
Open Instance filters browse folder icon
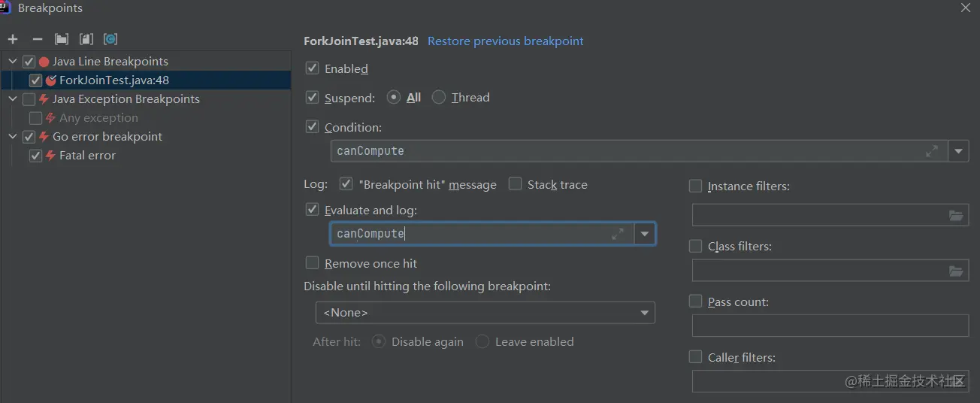[x=956, y=216]
